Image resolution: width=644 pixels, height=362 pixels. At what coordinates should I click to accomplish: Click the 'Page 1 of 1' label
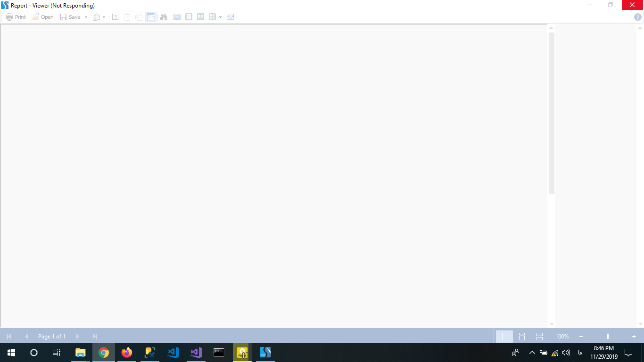(52, 337)
